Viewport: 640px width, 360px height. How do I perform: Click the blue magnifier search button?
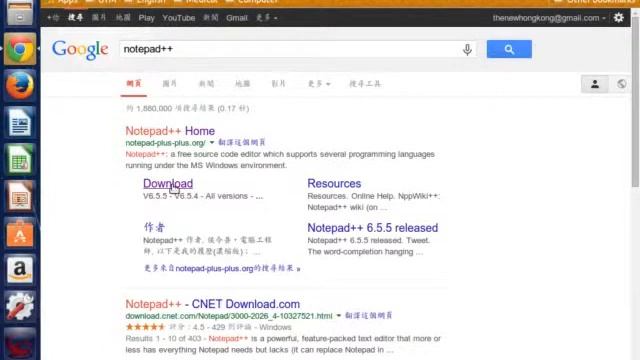509,49
